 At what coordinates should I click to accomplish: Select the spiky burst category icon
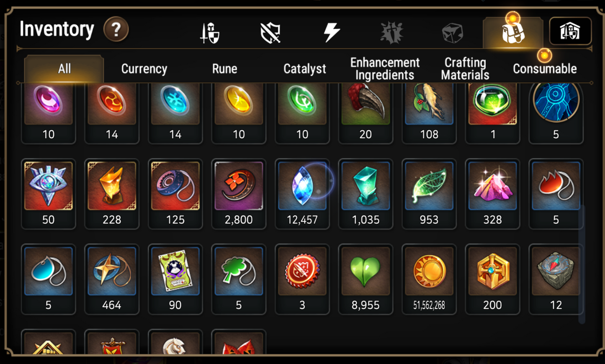pyautogui.click(x=392, y=33)
